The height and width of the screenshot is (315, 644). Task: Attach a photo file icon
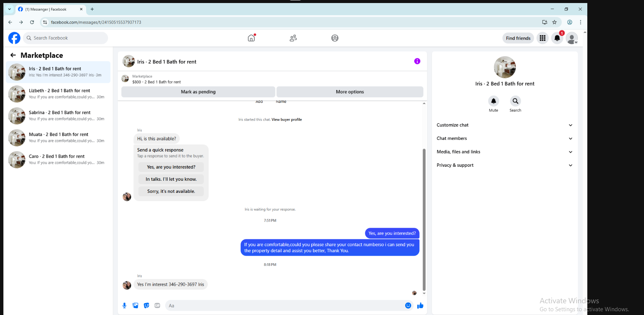135,306
